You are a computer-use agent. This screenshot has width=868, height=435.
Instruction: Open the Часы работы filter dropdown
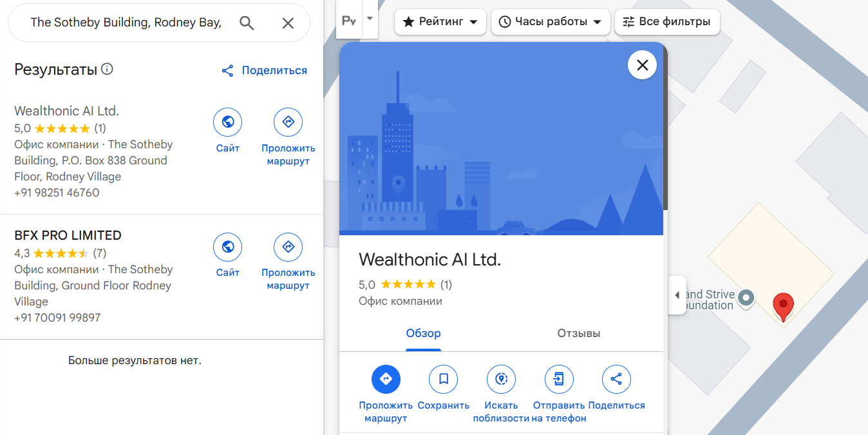point(551,22)
